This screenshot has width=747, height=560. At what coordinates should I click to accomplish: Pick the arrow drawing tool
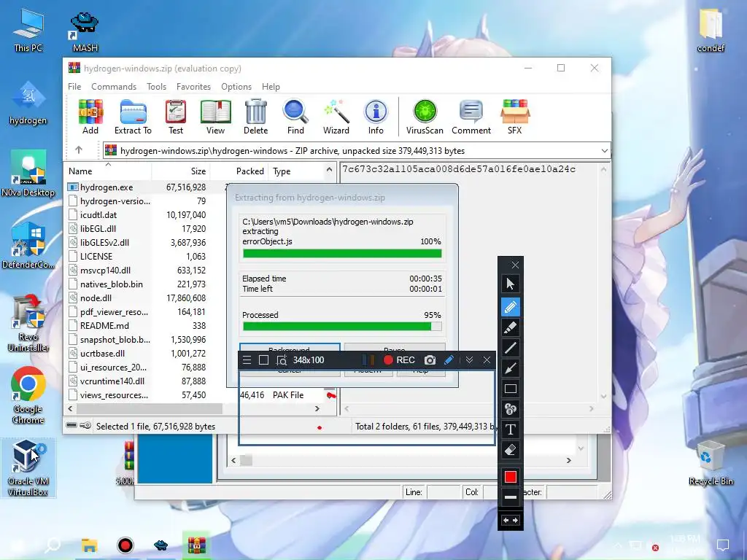510,368
